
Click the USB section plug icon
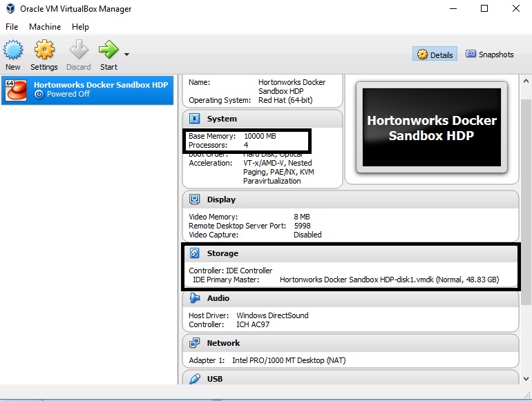pos(195,379)
